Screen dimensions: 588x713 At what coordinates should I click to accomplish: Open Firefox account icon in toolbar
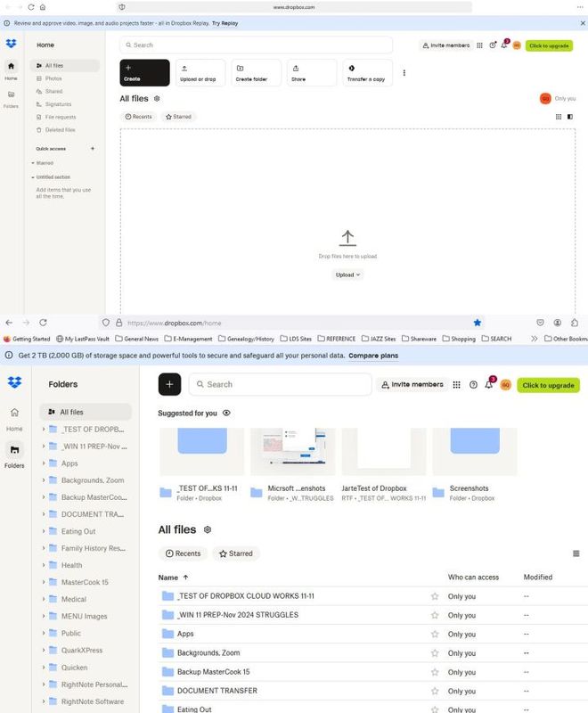coord(557,323)
